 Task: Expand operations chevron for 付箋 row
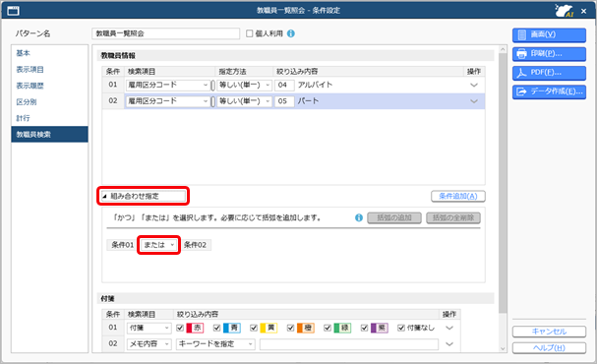[449, 328]
